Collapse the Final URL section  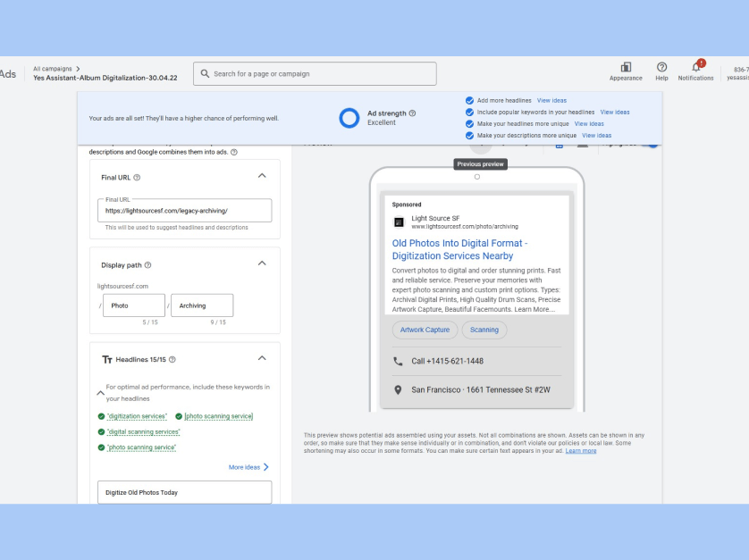tap(262, 177)
